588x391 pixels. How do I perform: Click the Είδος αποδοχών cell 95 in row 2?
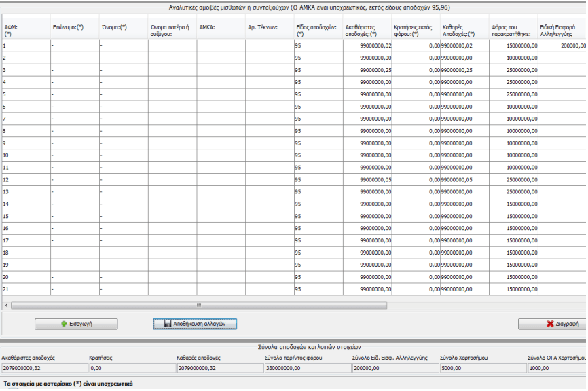(x=318, y=58)
